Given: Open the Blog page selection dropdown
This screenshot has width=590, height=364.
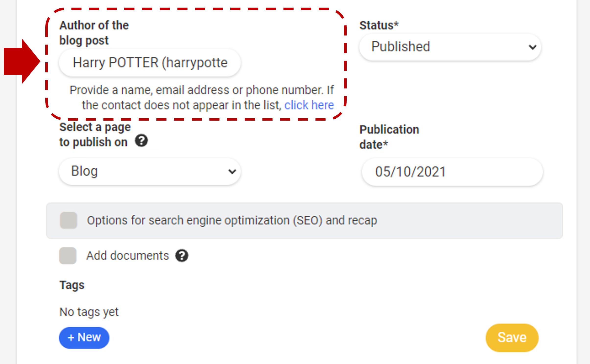Looking at the screenshot, I should click(x=150, y=171).
